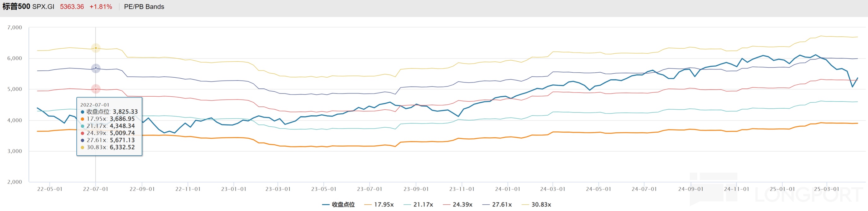Click the +1.81% change percentage

click(101, 7)
